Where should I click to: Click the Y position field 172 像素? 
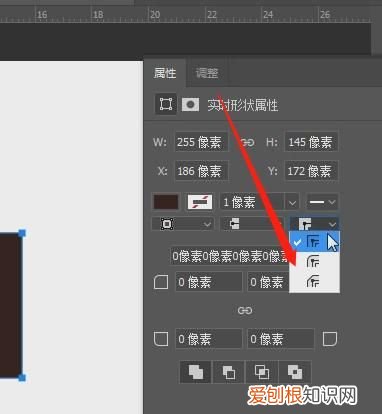[311, 171]
